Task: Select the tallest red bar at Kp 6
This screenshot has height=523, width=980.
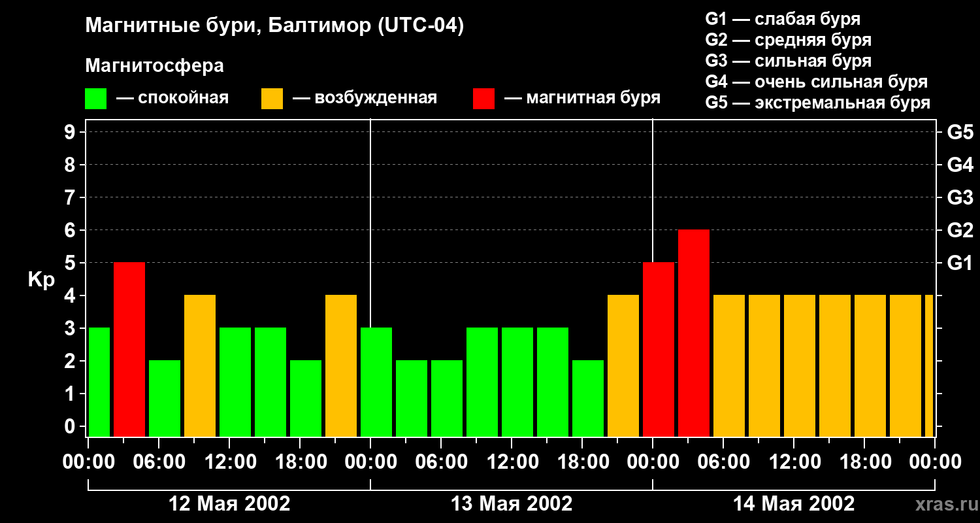Action: click(x=693, y=333)
